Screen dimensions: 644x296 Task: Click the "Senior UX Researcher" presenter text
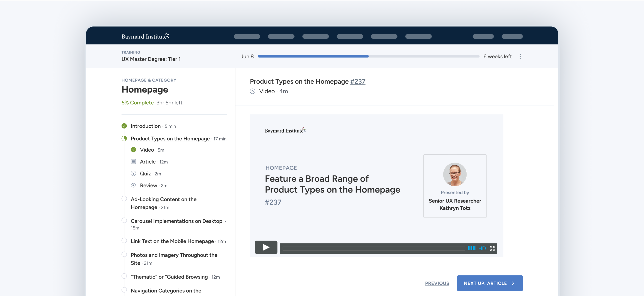pos(455,201)
